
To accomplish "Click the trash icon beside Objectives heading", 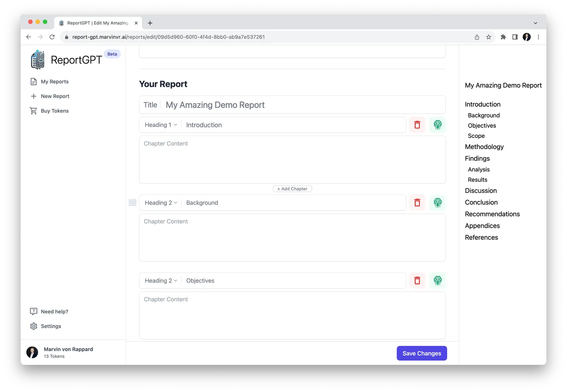I will tap(417, 281).
